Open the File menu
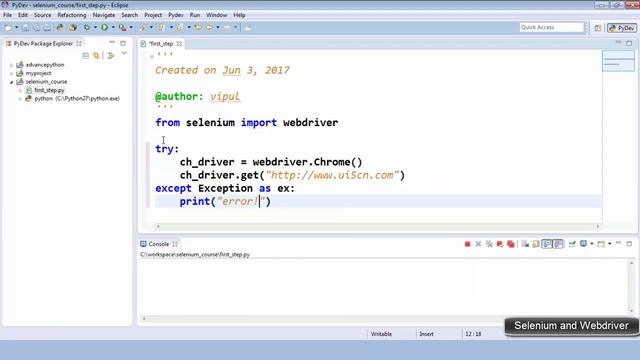The width and height of the screenshot is (640, 360). [x=7, y=15]
